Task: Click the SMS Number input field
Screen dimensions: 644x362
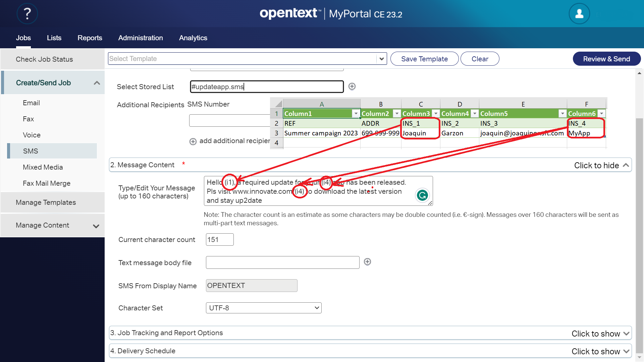Action: click(x=230, y=120)
